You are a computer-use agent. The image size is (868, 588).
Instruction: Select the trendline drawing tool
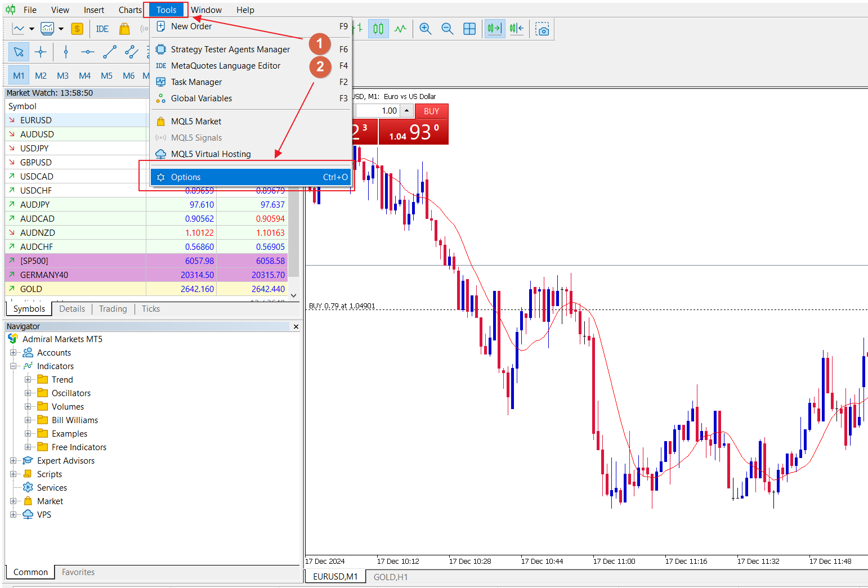coord(110,52)
